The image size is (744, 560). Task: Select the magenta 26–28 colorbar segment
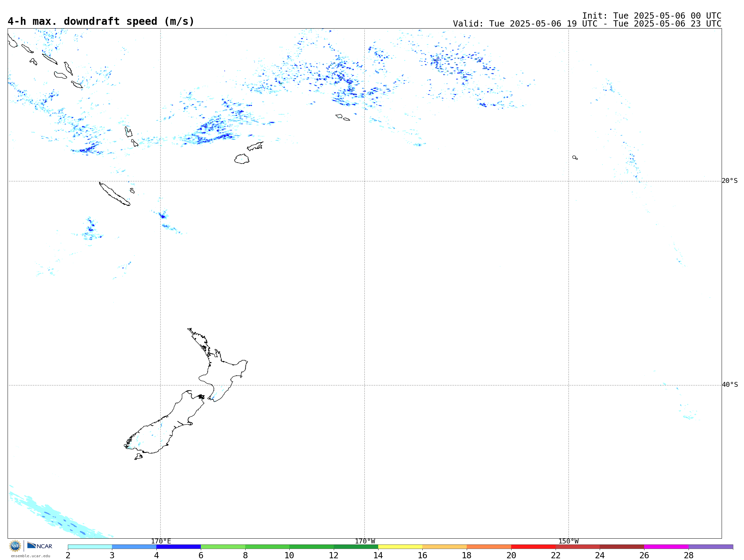click(x=666, y=547)
